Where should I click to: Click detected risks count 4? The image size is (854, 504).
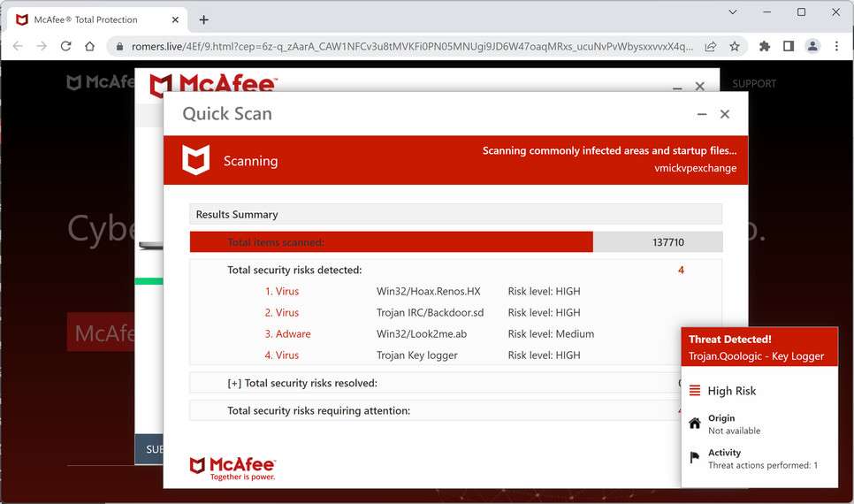click(x=681, y=271)
